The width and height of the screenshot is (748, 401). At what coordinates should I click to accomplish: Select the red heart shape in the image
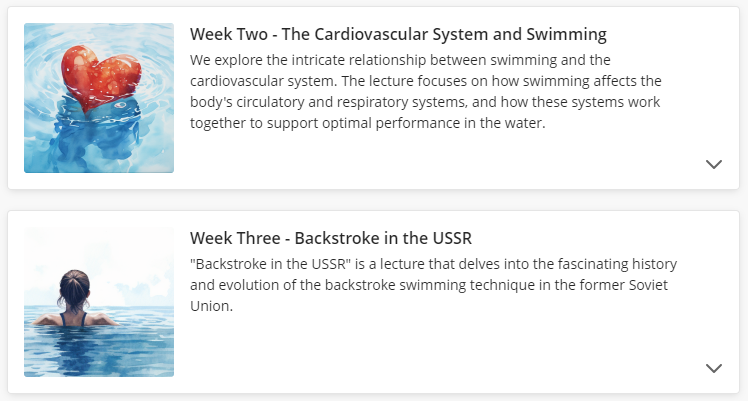pyautogui.click(x=98, y=72)
